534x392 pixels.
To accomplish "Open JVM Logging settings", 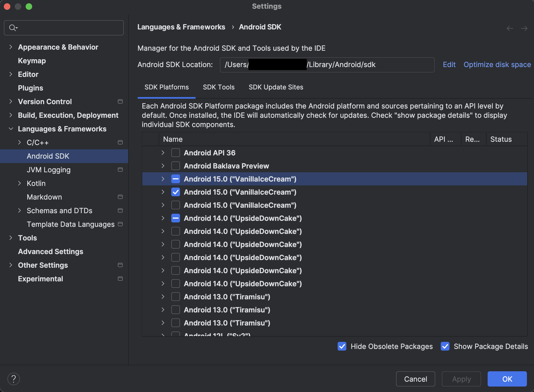I will [x=49, y=170].
